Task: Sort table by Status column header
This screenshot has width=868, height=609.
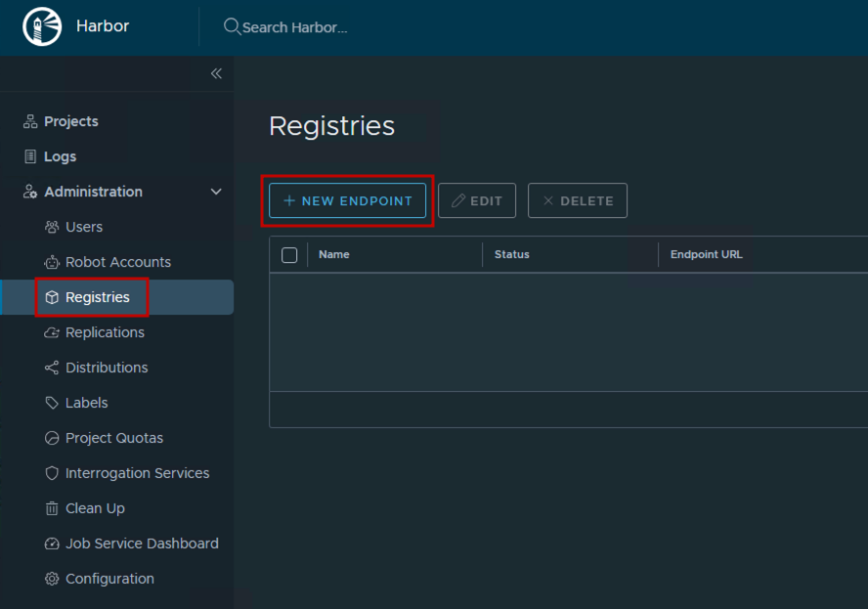Action: (512, 254)
